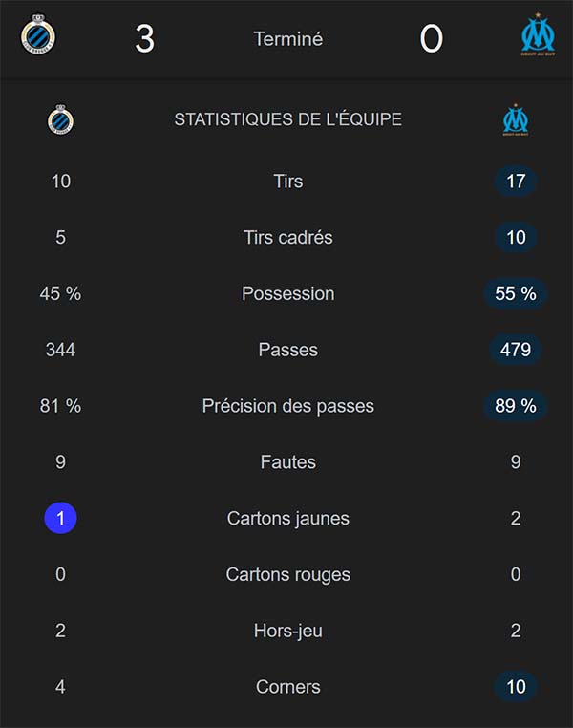Click the Terminé match status label
This screenshot has width=573, height=728.
point(287,39)
